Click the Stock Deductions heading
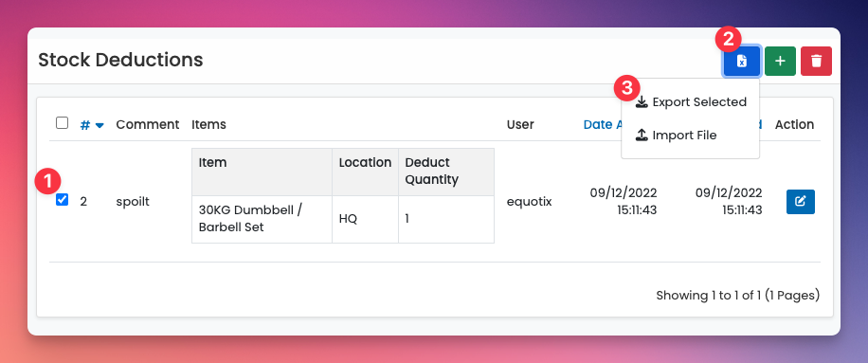 click(x=120, y=60)
